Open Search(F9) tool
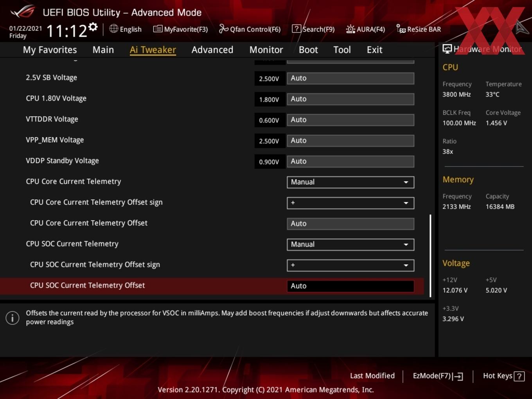Viewport: 532px width, 399px height. tap(313, 29)
